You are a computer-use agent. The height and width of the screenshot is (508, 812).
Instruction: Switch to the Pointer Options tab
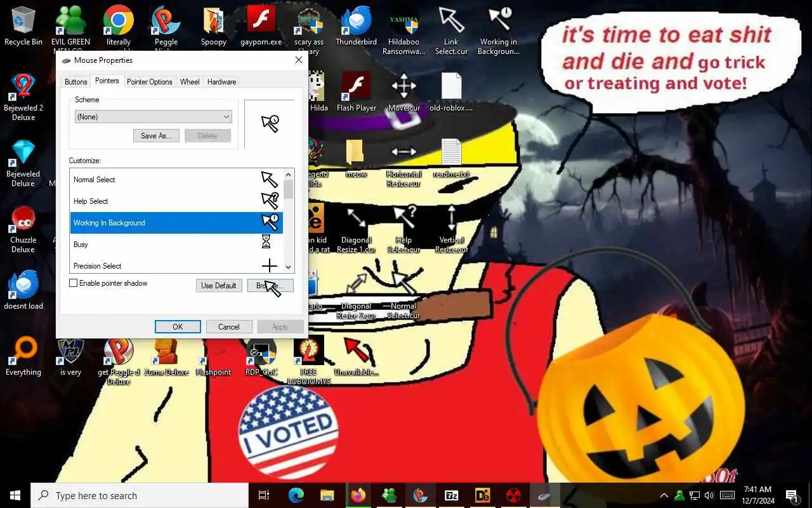point(150,82)
